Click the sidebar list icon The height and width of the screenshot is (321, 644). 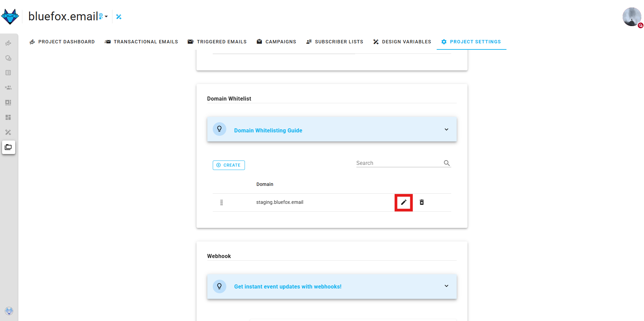tap(8, 73)
